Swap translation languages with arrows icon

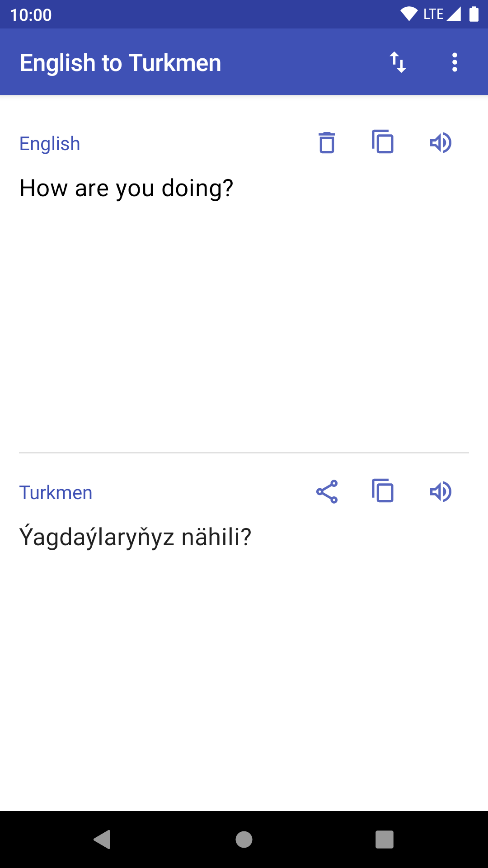pyautogui.click(x=398, y=62)
